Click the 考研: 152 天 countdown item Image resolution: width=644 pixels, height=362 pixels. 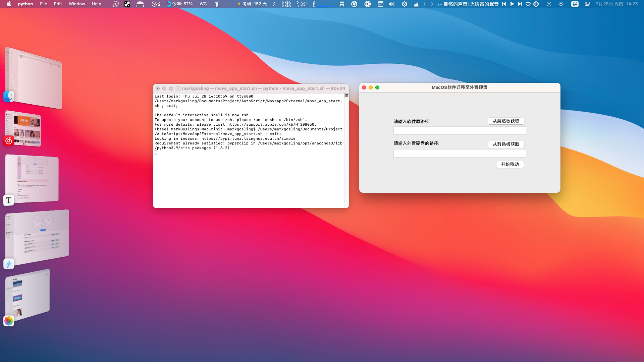point(252,4)
